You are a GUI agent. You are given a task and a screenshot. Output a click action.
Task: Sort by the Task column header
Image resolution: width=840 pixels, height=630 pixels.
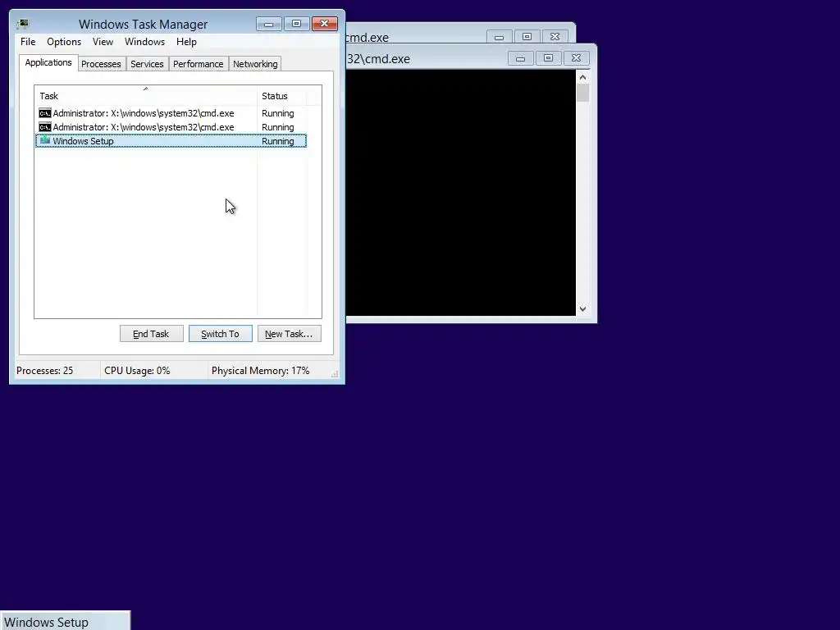[145, 96]
